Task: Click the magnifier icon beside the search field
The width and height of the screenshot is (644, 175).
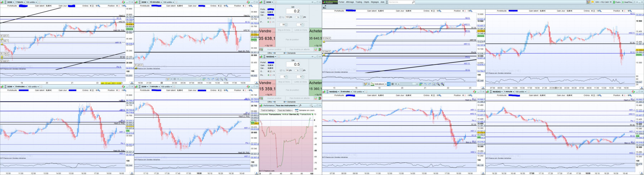Action: tap(413, 2)
